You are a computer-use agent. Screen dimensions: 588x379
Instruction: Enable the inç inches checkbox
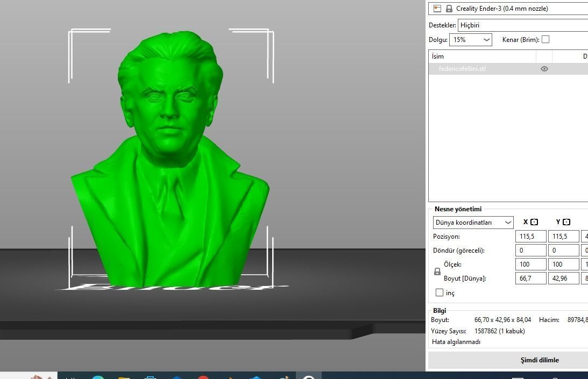click(440, 292)
